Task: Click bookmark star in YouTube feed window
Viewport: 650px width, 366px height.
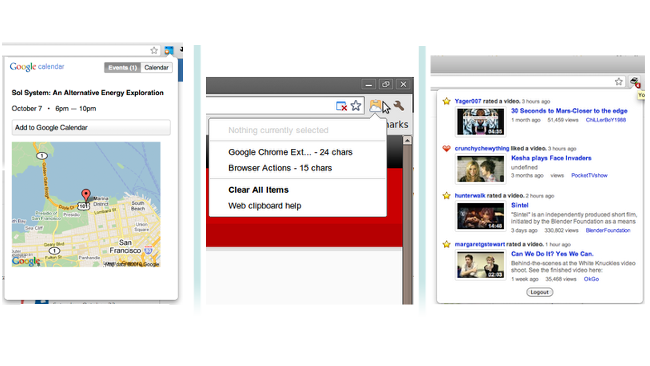Action: pyautogui.click(x=618, y=82)
